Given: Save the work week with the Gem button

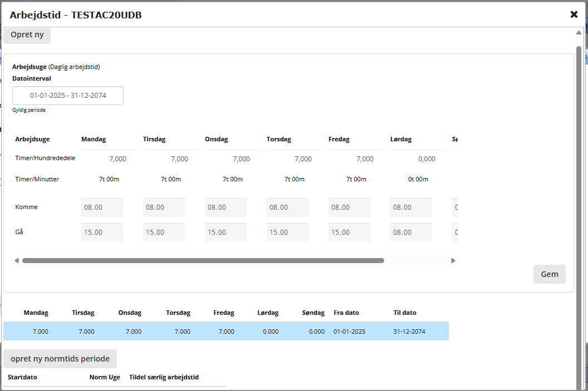Looking at the screenshot, I should coord(549,274).
